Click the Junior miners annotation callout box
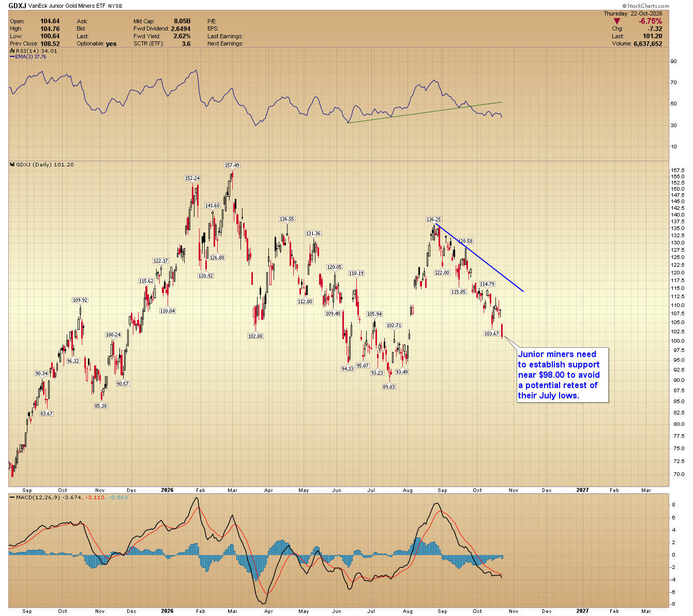This screenshot has width=693, height=616. [563, 375]
